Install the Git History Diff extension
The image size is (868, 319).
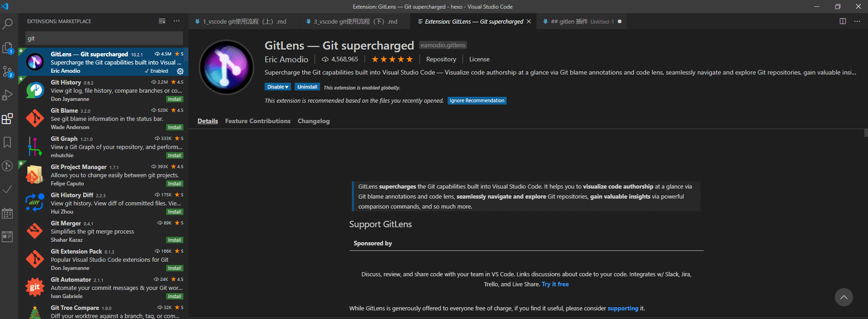pyautogui.click(x=174, y=212)
